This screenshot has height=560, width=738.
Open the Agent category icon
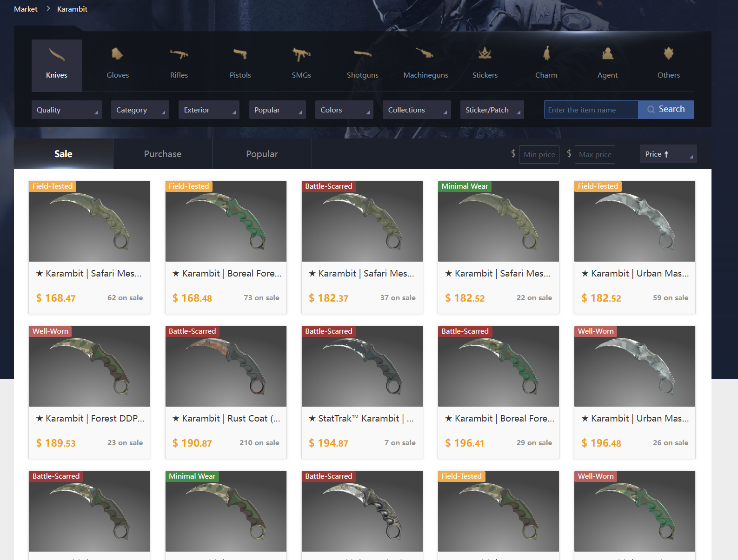607,53
